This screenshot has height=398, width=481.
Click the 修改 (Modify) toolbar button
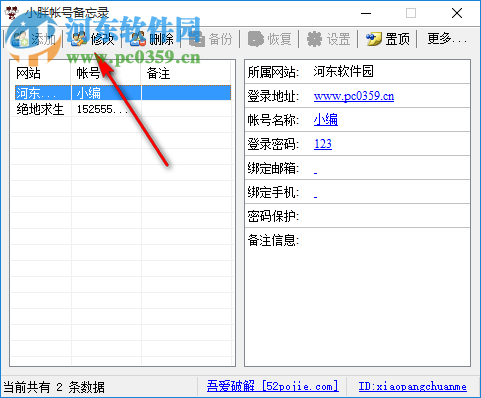[93, 39]
